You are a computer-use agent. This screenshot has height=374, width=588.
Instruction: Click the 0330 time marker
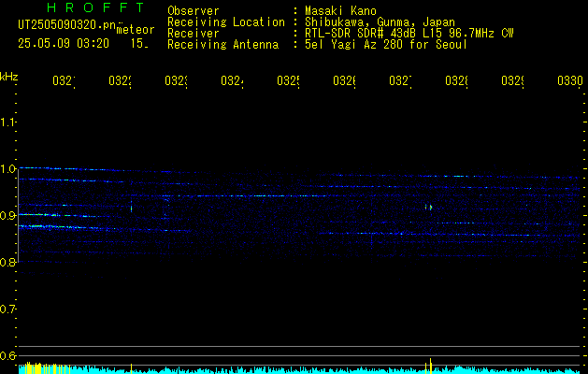click(x=570, y=81)
